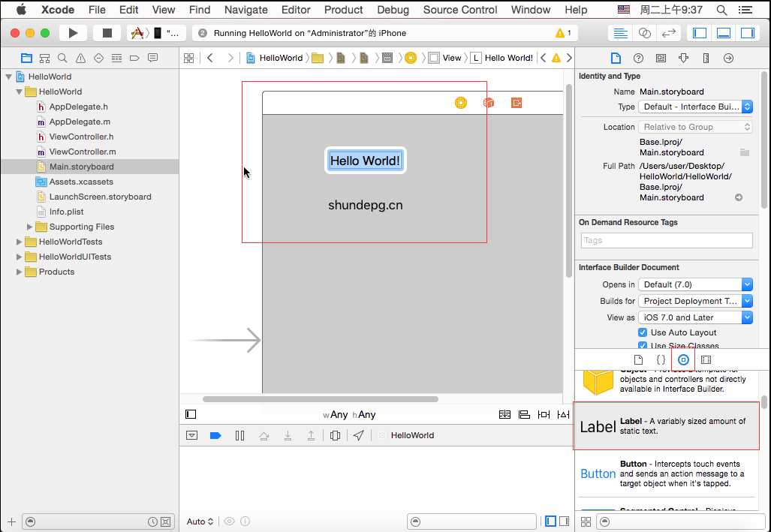Hide the debug area with arrow button
Image resolution: width=771 pixels, height=532 pixels.
(x=191, y=435)
